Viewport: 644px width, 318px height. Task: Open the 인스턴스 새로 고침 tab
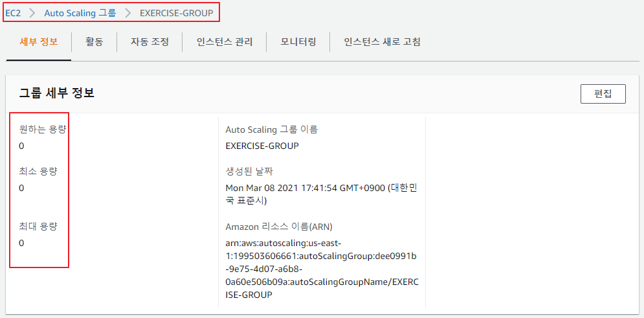(382, 41)
